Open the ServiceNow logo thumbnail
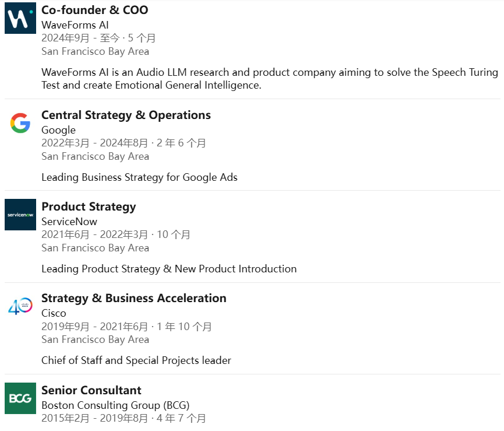504x431 pixels. point(20,215)
